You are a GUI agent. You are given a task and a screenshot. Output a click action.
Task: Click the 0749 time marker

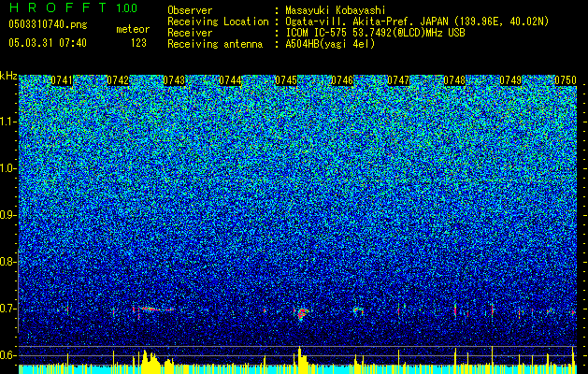(x=510, y=80)
